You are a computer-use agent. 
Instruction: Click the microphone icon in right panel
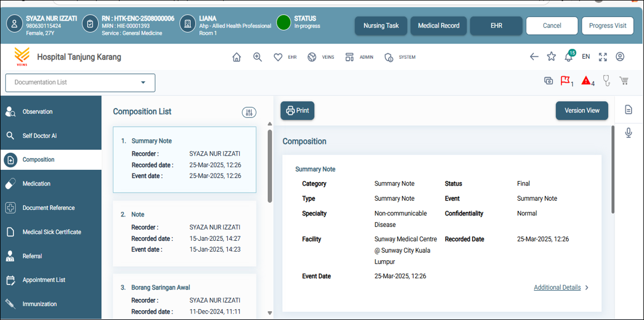(x=628, y=133)
